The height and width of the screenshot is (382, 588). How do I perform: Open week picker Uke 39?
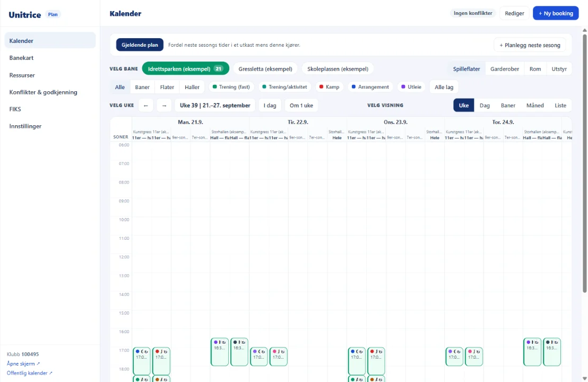click(x=215, y=106)
